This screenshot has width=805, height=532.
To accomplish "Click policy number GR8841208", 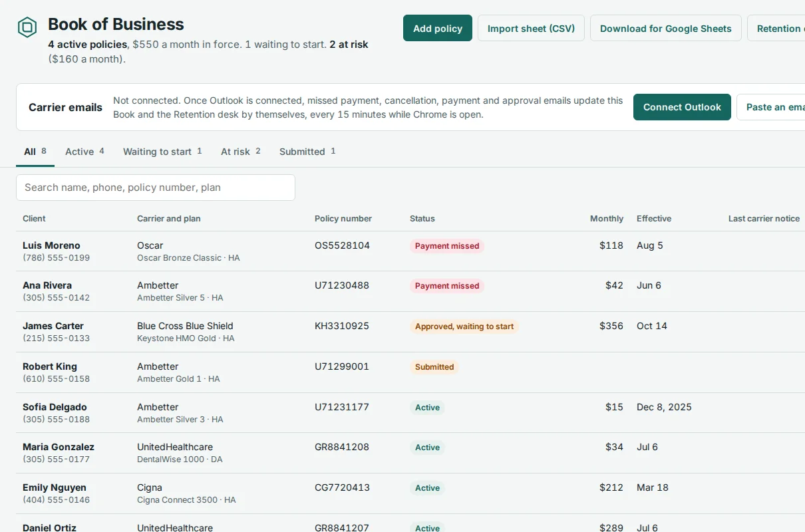I will 342,447.
